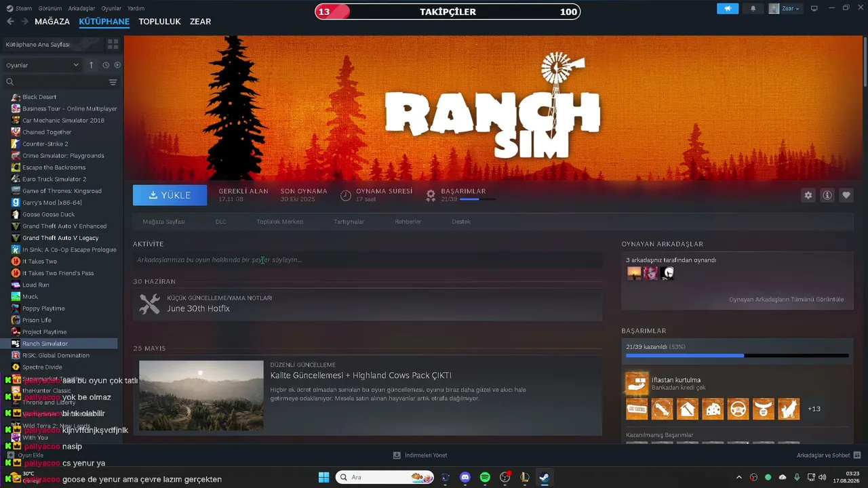Screen dimensions: 868x488
Task: Open the Yardım menu
Action: 136,8
